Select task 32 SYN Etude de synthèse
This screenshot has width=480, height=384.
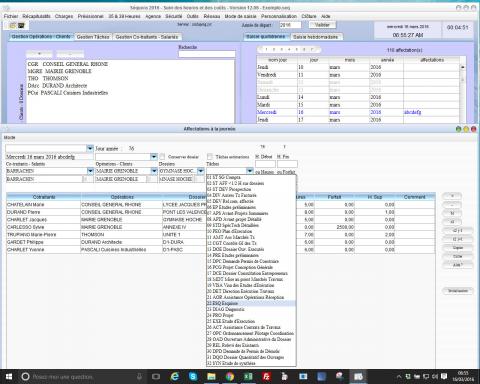[251, 363]
